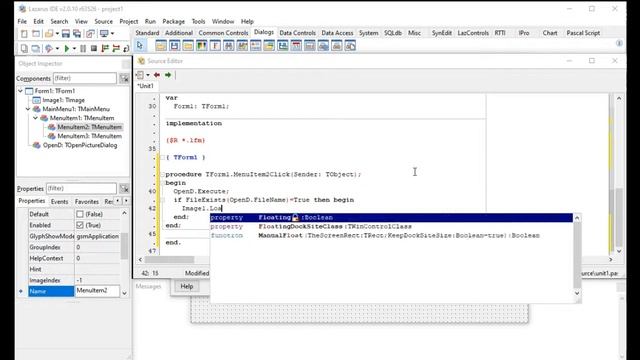Switch to the Additional palette tab
This screenshot has height=360, width=640.
179,33
